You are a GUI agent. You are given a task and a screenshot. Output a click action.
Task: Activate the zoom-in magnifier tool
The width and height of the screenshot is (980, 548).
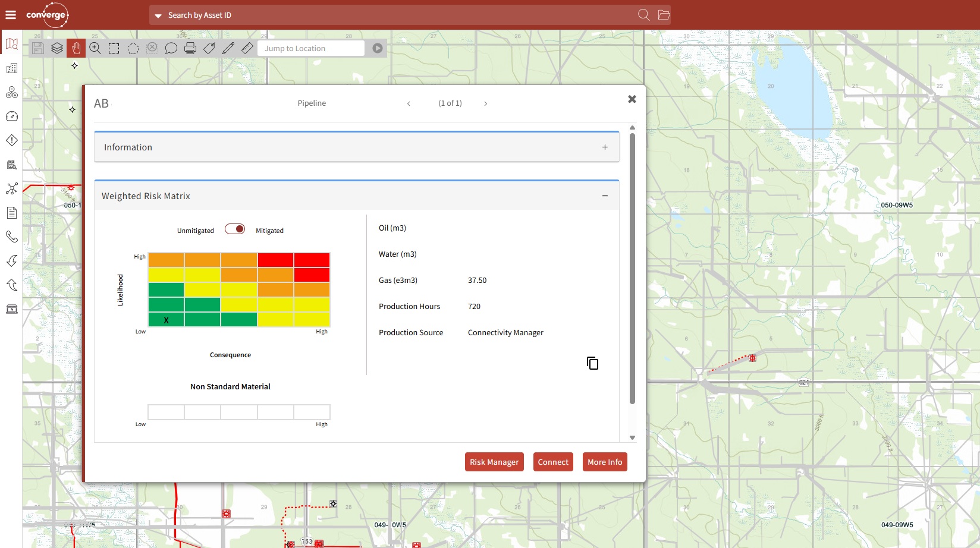tap(95, 49)
